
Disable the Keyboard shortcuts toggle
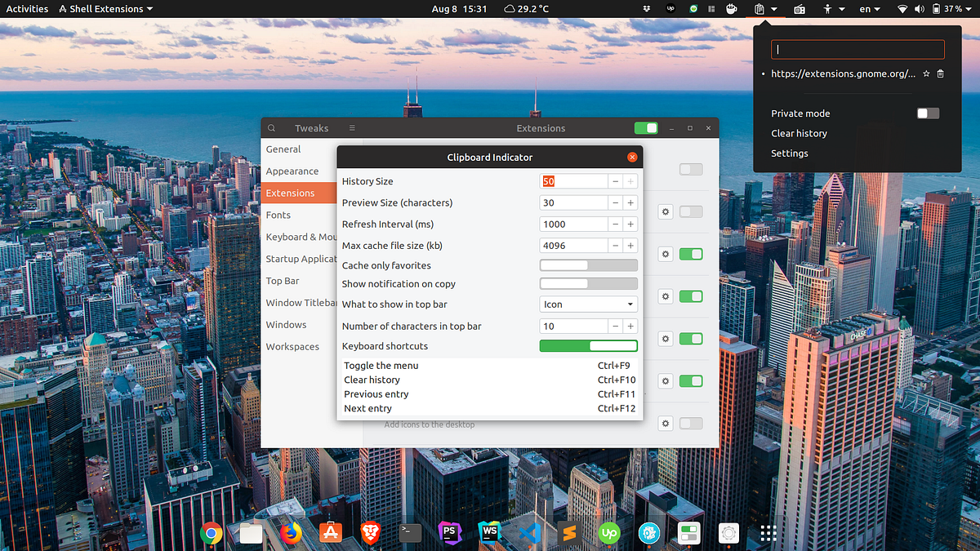[x=588, y=345]
